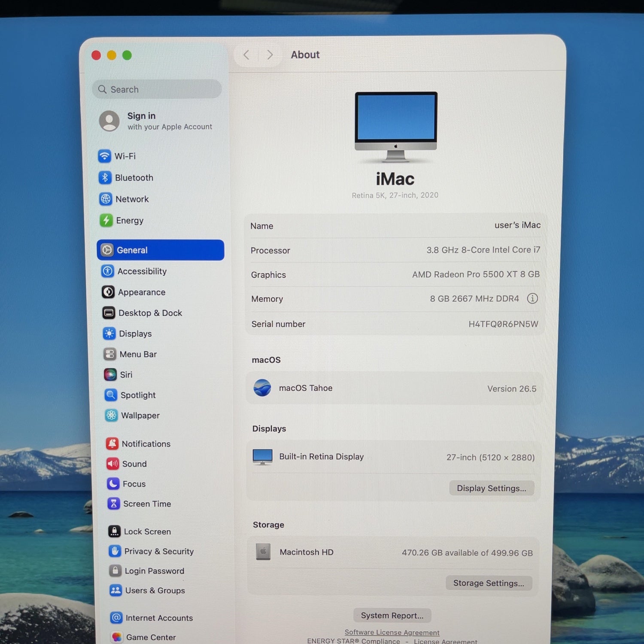Image resolution: width=644 pixels, height=644 pixels.
Task: Open Display Settings
Action: click(492, 488)
